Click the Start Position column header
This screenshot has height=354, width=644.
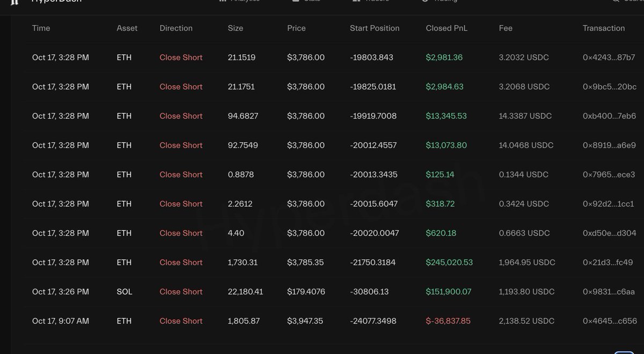375,28
